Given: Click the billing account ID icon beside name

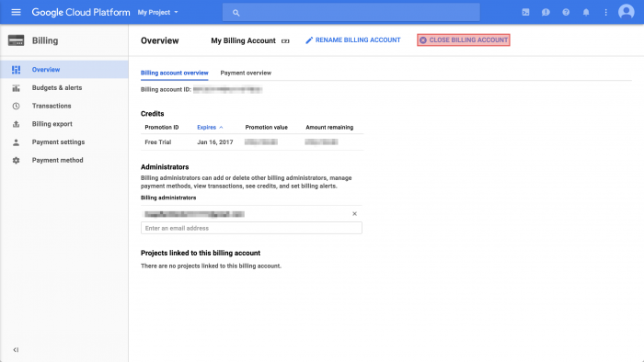Looking at the screenshot, I should pyautogui.click(x=285, y=41).
